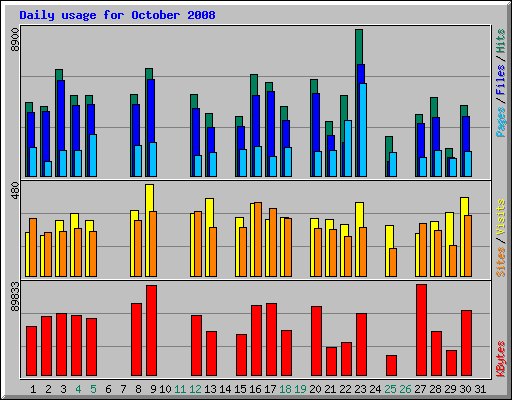Click the "Sites" legend label

click(x=501, y=262)
